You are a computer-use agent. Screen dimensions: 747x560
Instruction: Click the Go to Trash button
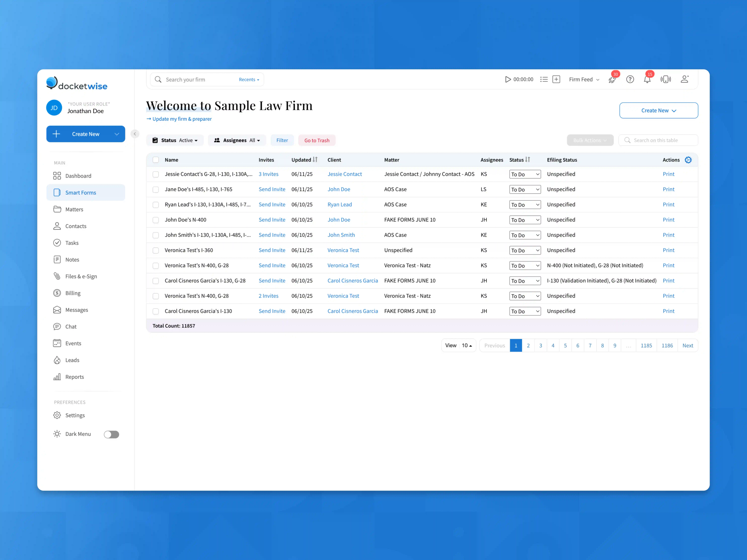click(x=317, y=140)
